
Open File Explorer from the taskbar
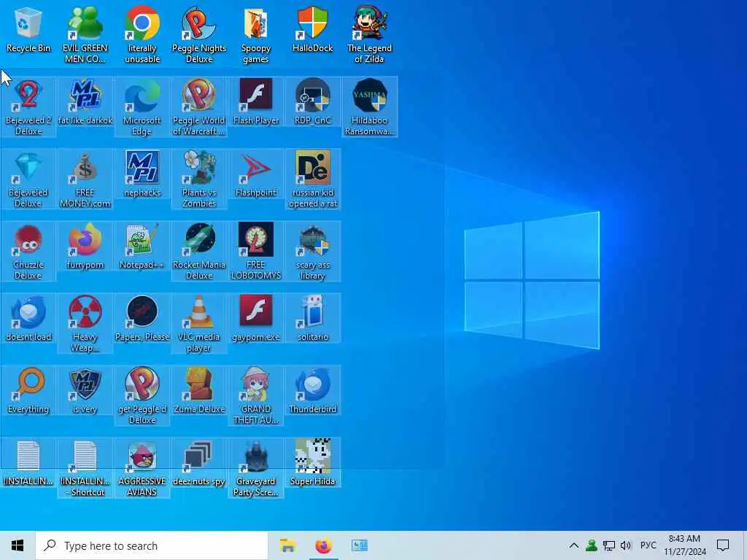(287, 545)
